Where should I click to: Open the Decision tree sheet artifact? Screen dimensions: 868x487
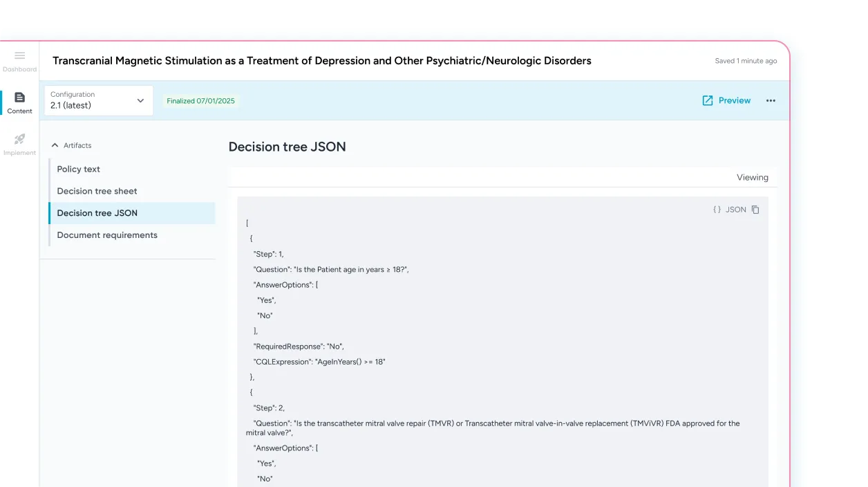point(97,191)
